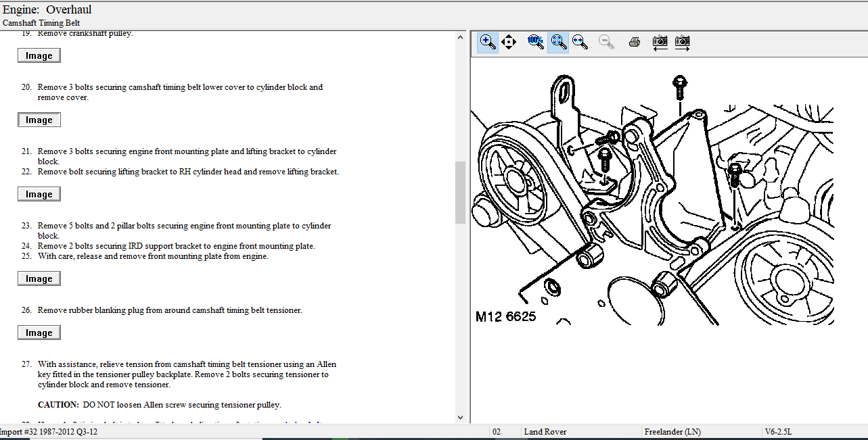Screen dimensions: 868x440
Task: Activate the pan image arrows tool
Action: pyautogui.click(x=509, y=42)
